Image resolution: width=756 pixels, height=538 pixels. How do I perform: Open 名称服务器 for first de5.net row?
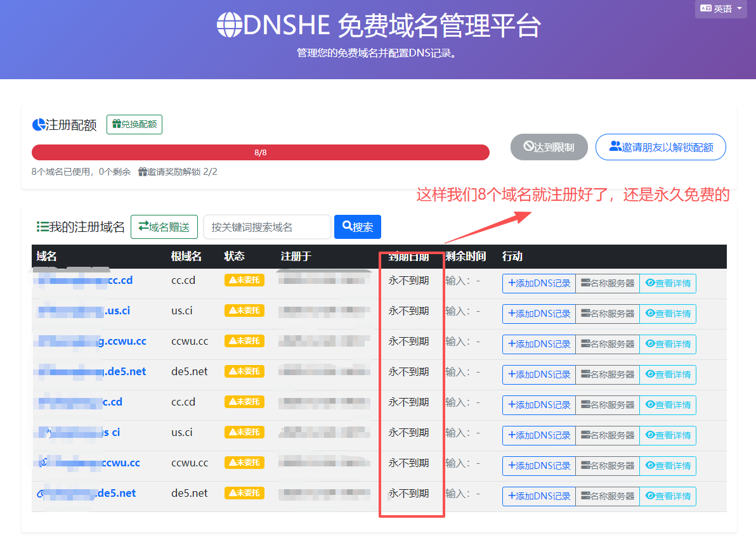(608, 375)
